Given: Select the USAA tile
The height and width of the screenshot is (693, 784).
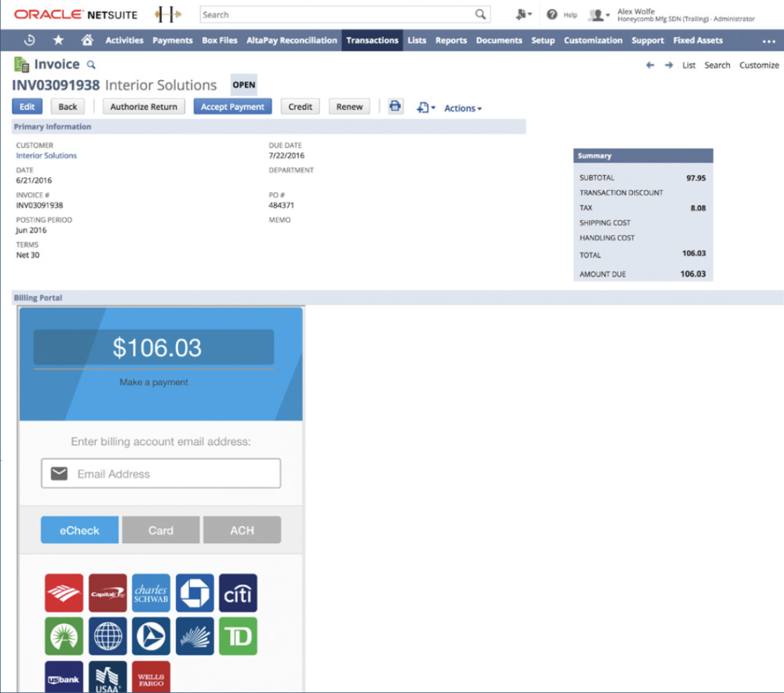Looking at the screenshot, I should pos(108,677).
